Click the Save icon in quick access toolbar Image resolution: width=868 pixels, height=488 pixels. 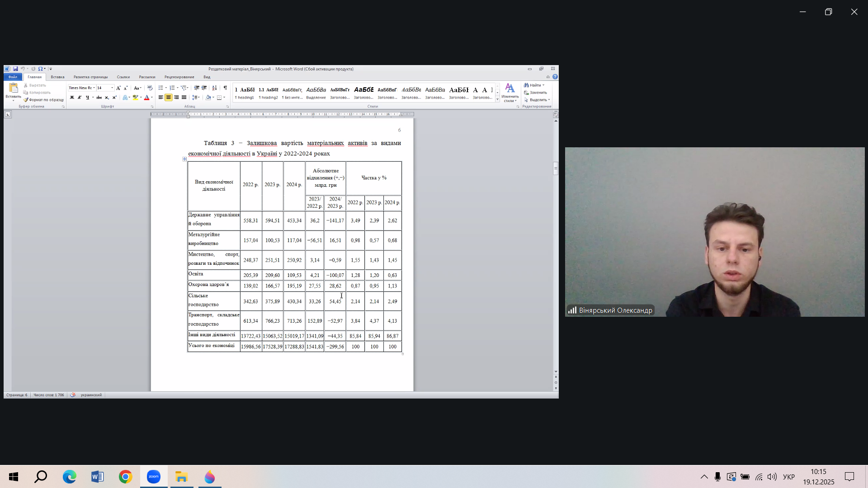coord(15,69)
